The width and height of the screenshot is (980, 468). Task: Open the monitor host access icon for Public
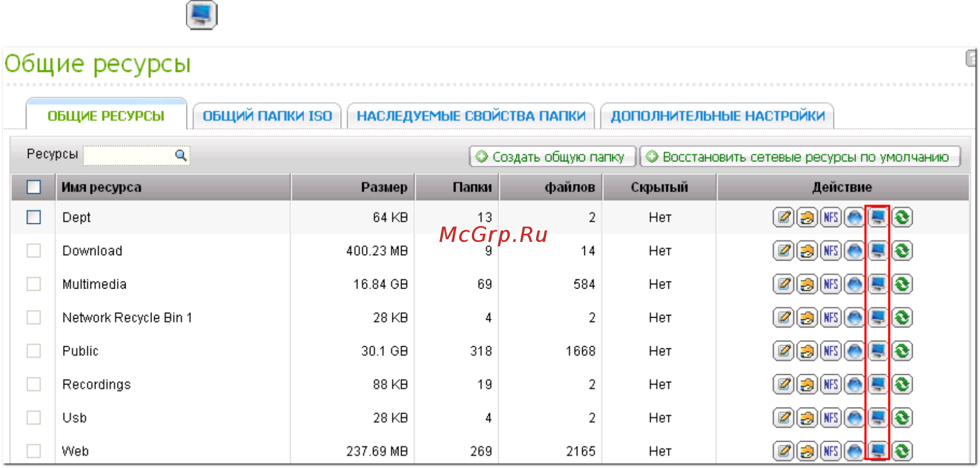(878, 351)
